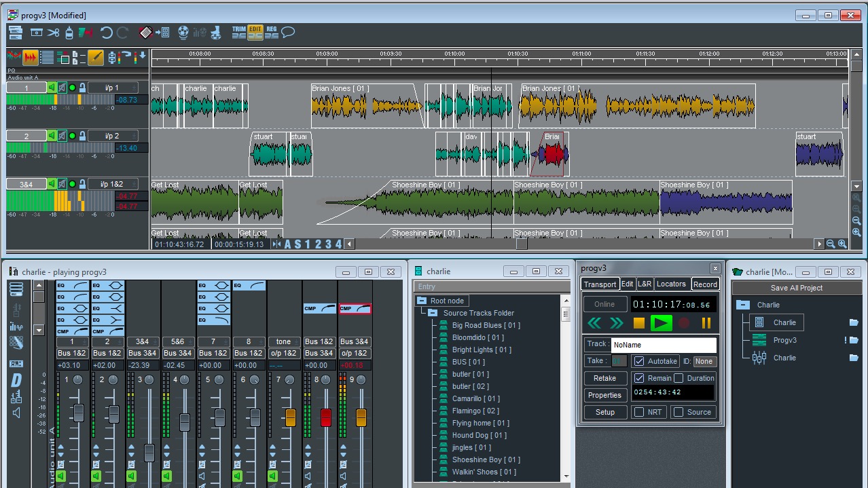This screenshot has width=868, height=488.
Task: Switch to the Edit tab in progv3 panel
Action: [628, 284]
